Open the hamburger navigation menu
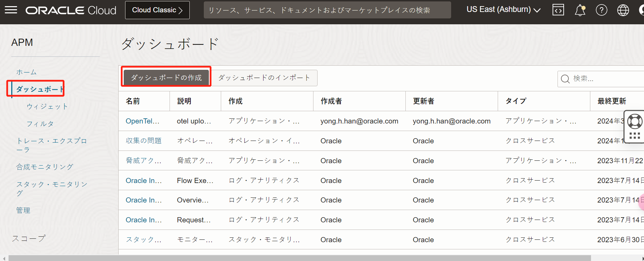The width and height of the screenshot is (644, 261). 11,10
